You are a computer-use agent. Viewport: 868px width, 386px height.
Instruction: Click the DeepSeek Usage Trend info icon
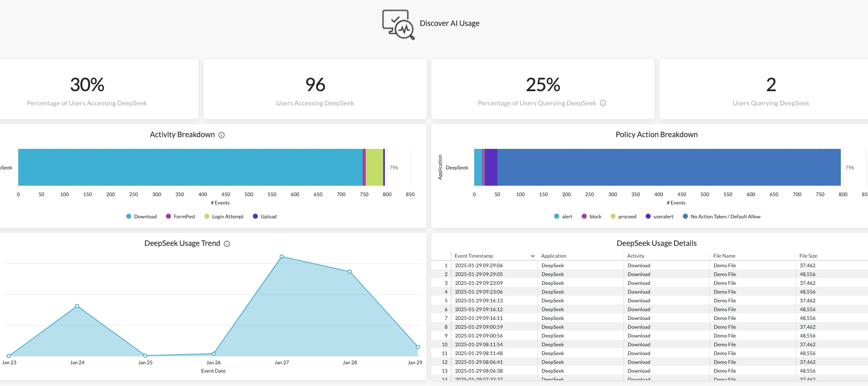pyautogui.click(x=227, y=243)
